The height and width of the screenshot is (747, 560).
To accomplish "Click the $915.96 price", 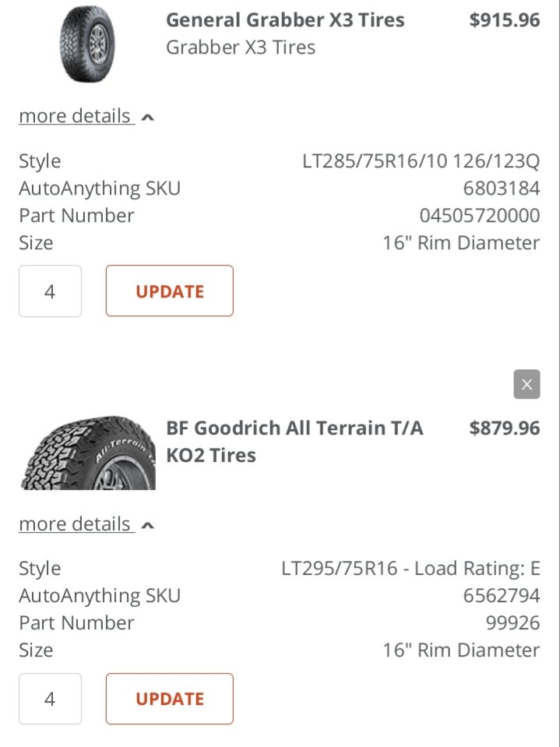I will [504, 20].
